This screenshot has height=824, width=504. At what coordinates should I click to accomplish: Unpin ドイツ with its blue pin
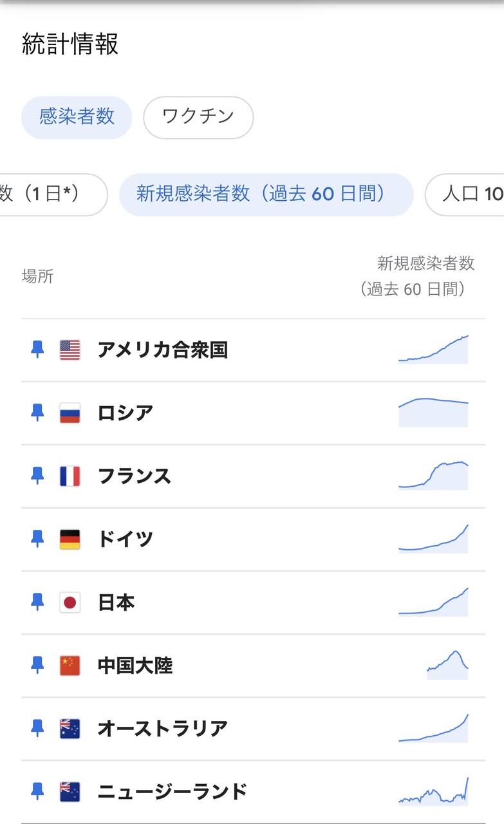click(x=37, y=539)
